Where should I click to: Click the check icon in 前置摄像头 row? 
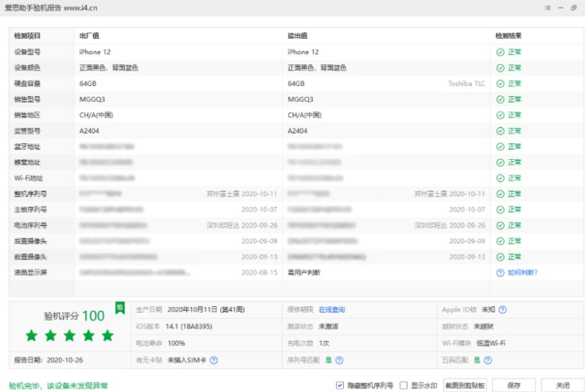click(x=501, y=257)
